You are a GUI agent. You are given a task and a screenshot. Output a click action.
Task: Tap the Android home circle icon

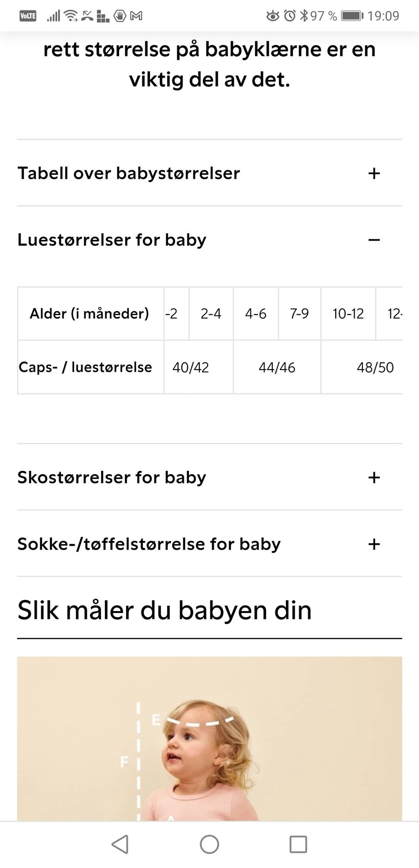tap(209, 844)
